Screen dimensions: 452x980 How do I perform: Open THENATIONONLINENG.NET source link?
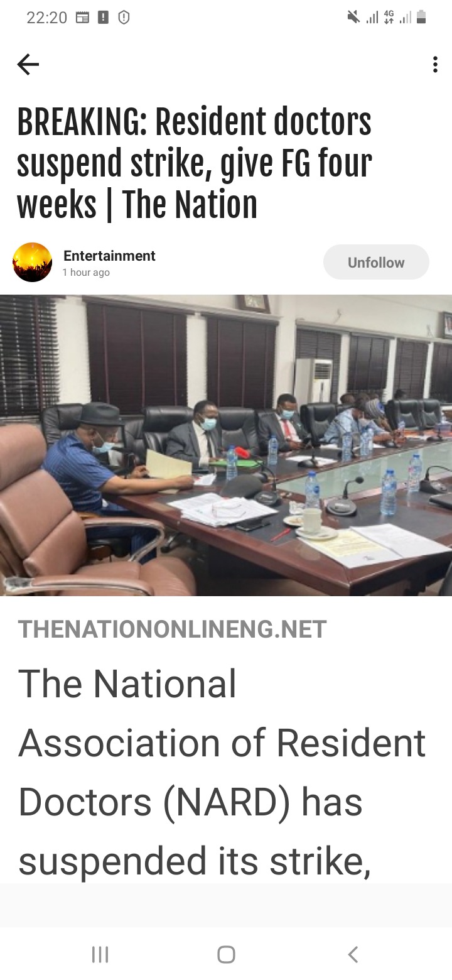(173, 629)
